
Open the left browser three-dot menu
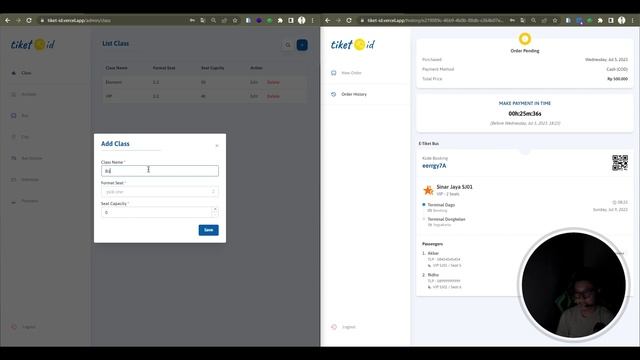tap(313, 20)
